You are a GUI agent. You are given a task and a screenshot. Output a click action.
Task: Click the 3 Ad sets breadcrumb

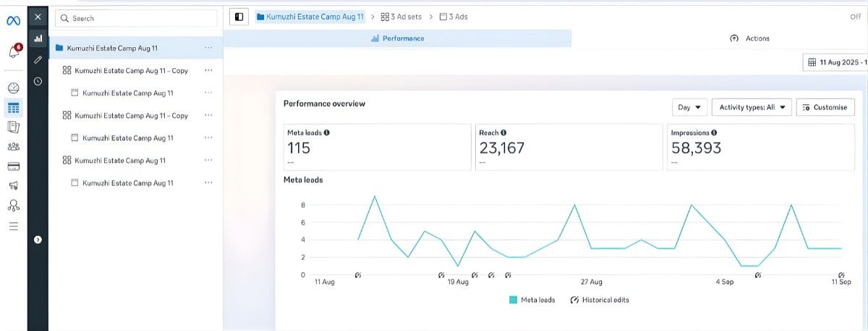tap(401, 17)
